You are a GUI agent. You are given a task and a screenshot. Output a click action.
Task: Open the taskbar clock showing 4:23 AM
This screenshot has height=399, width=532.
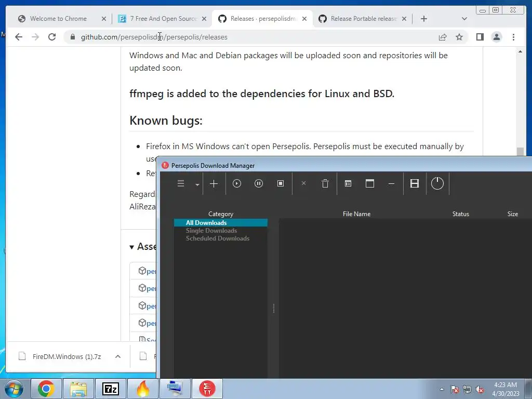[506, 389]
